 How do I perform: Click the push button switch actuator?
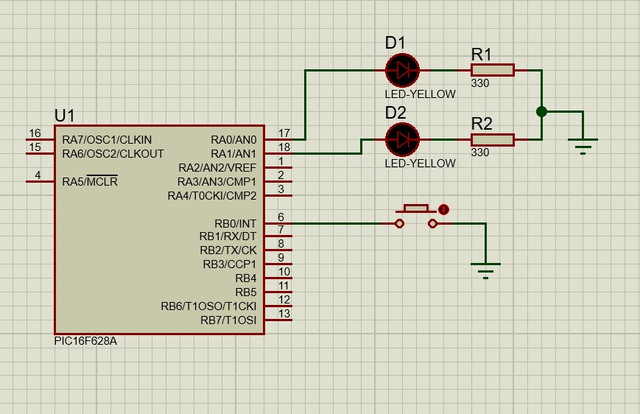(x=416, y=209)
